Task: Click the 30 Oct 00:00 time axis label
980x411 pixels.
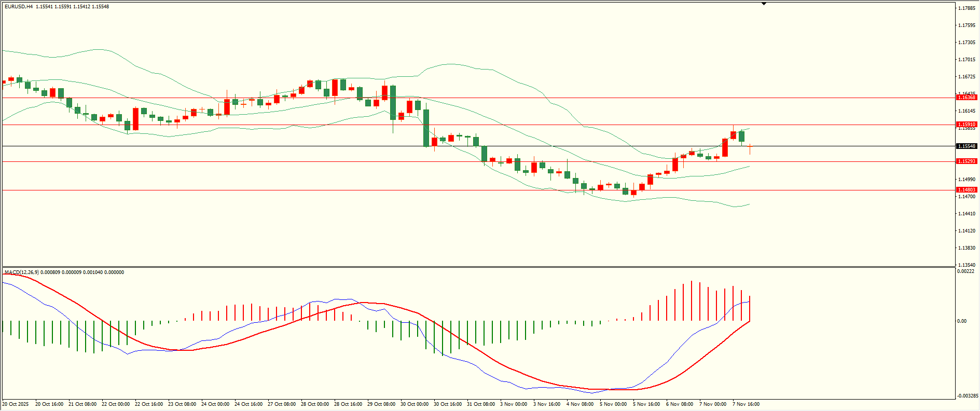Action: click(x=415, y=404)
